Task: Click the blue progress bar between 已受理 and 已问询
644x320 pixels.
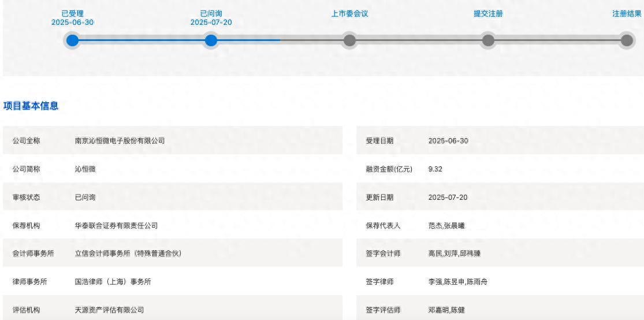Action: click(142, 40)
